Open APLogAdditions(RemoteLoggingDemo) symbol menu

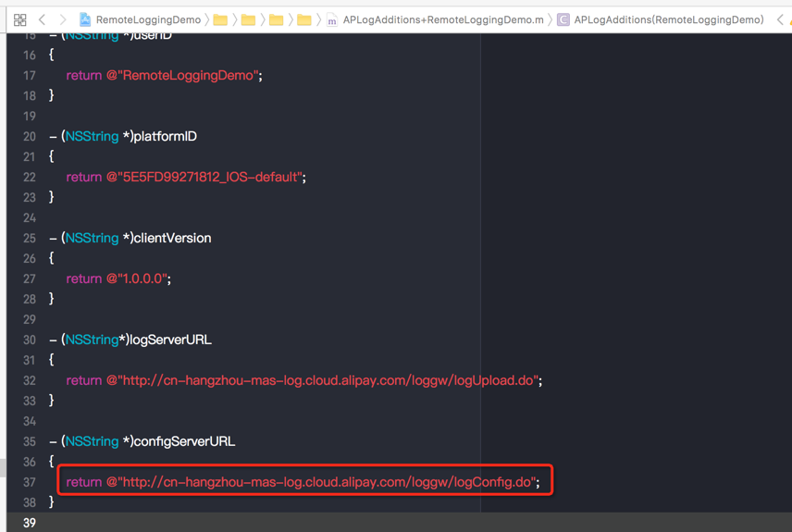[669, 19]
